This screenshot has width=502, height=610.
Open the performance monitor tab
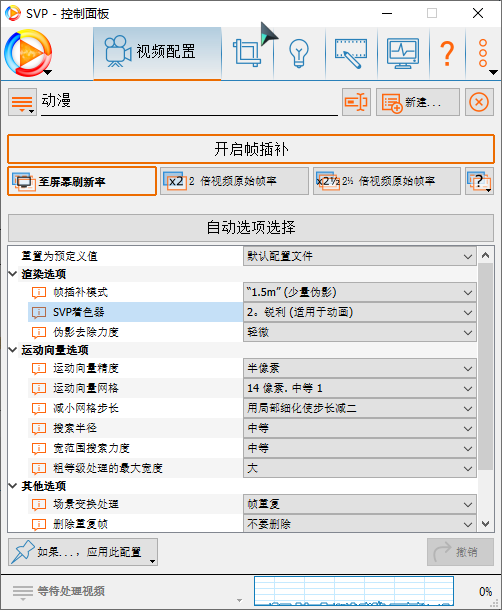[x=403, y=53]
